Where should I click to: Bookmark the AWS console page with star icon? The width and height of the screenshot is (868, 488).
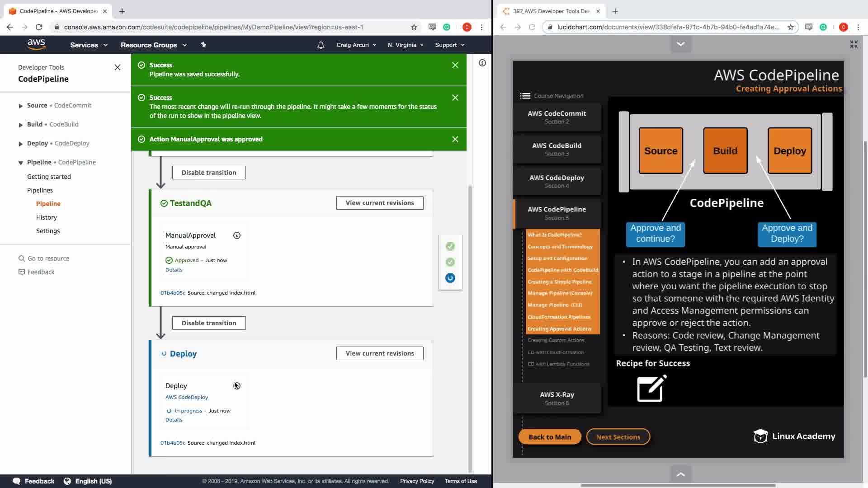click(414, 27)
